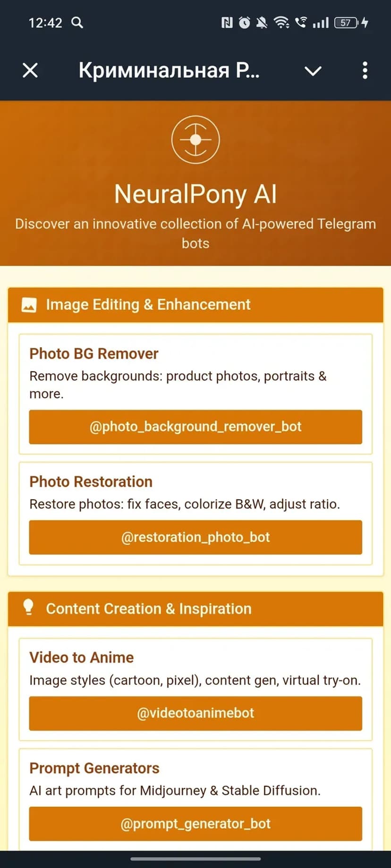Tap the search icon in status bar
This screenshot has height=868, width=391.
pos(77,22)
